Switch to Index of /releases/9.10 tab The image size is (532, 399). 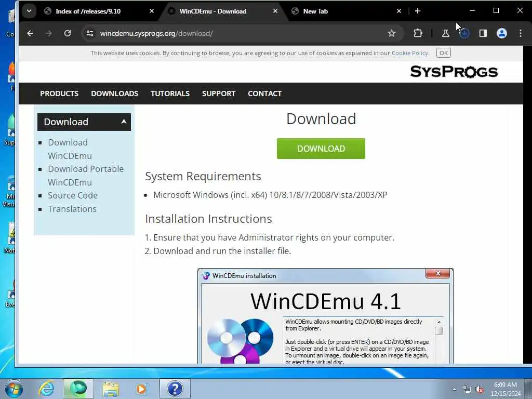[88, 11]
